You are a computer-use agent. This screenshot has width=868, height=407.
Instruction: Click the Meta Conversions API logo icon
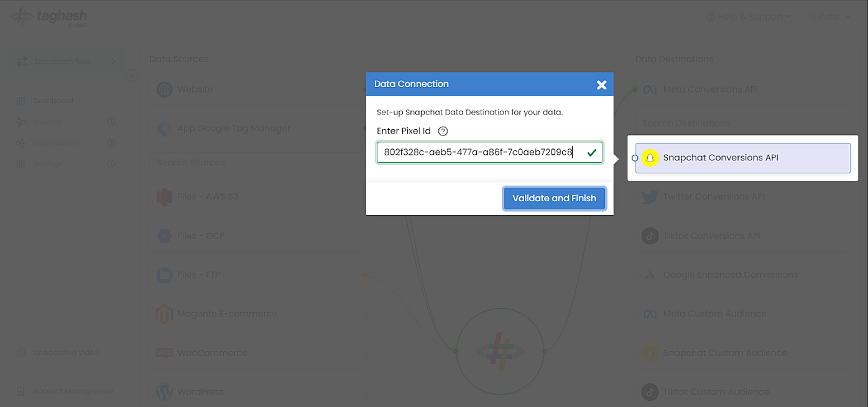coord(650,89)
